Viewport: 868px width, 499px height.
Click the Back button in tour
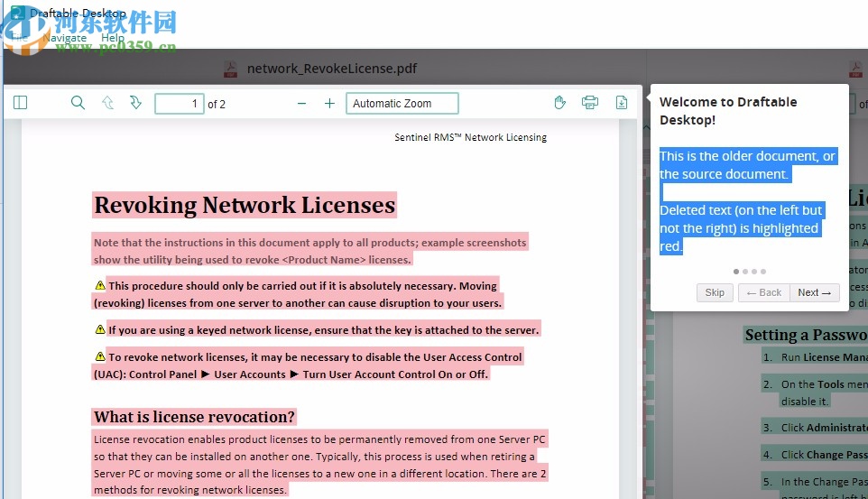(x=764, y=292)
